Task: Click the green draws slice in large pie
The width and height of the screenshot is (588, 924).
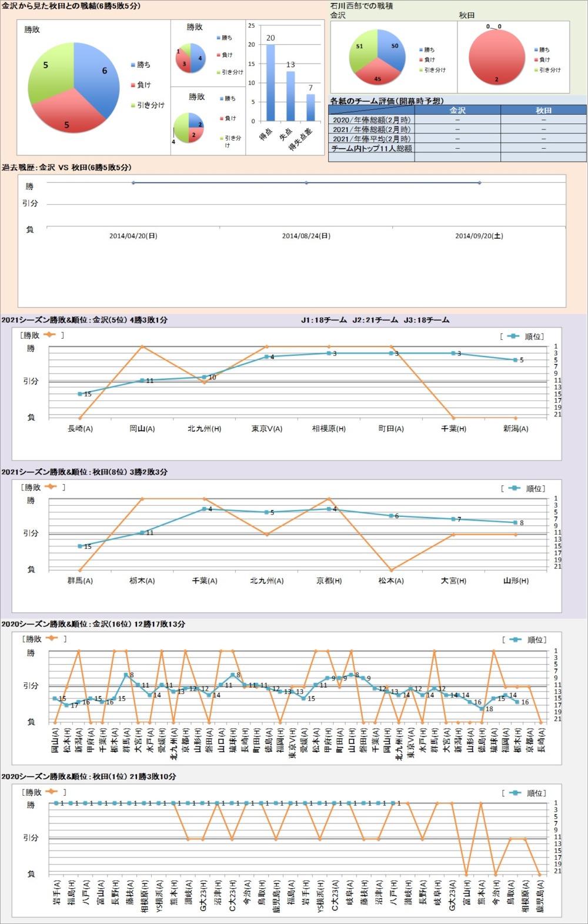Action: tap(48, 71)
